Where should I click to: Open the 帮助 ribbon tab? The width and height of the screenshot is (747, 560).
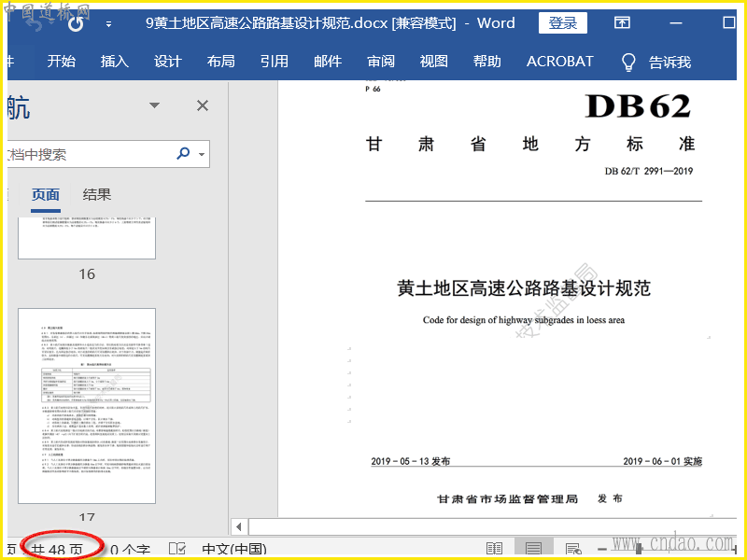click(486, 61)
